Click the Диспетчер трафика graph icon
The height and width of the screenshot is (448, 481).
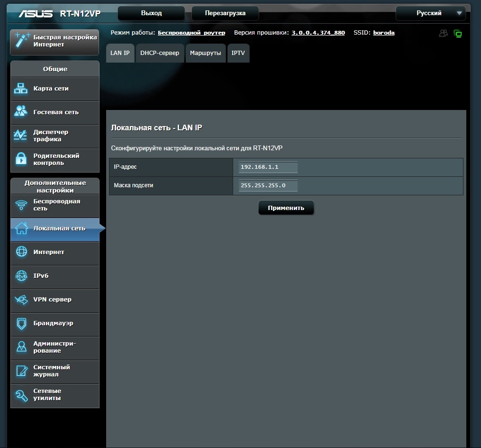pyautogui.click(x=20, y=135)
